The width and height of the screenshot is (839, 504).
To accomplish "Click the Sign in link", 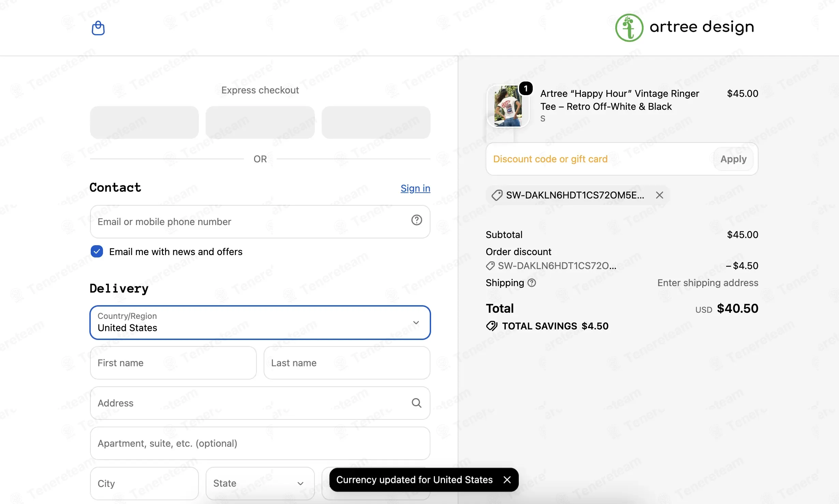I will point(415,188).
